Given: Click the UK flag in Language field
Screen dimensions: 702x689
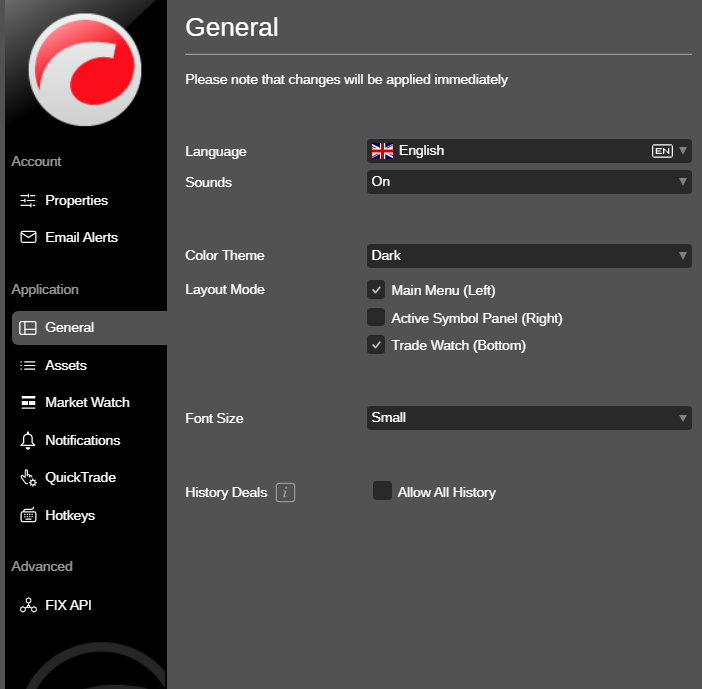Looking at the screenshot, I should (x=382, y=151).
